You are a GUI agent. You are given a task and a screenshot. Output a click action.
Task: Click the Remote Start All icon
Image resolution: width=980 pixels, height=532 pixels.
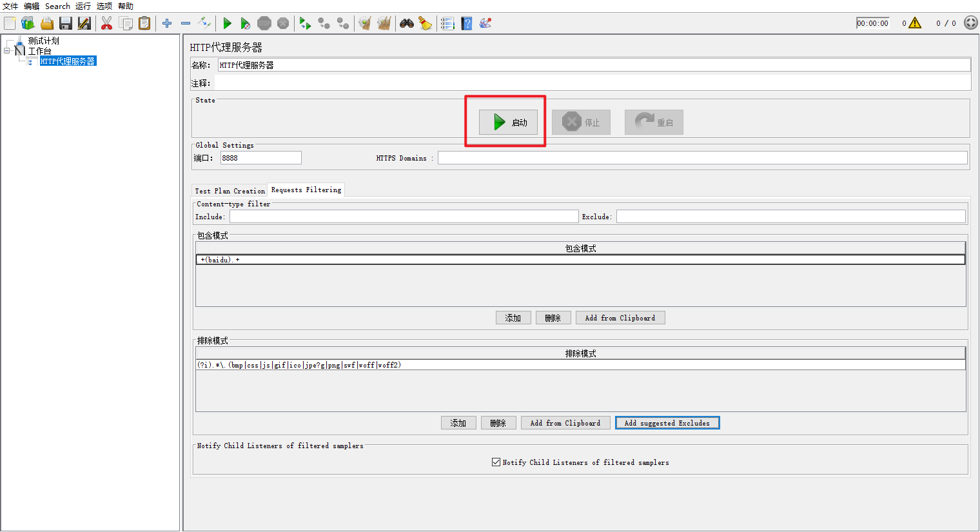tap(306, 23)
